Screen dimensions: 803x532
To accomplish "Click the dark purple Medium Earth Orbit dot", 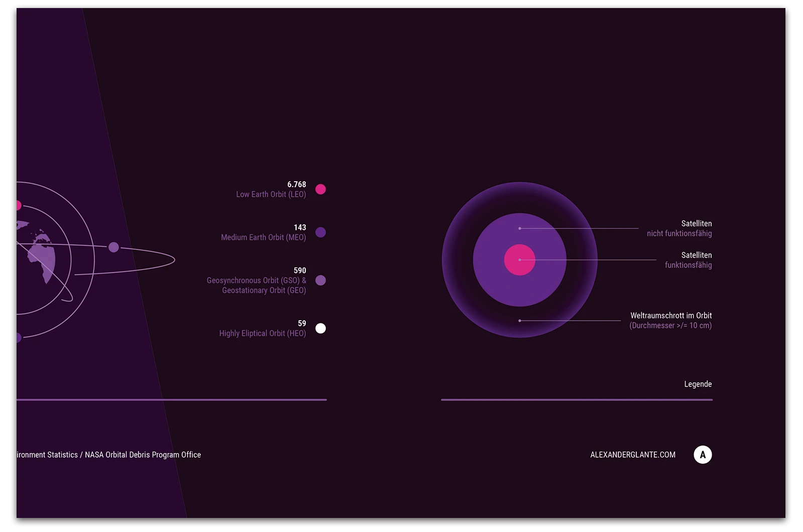I will [x=320, y=232].
